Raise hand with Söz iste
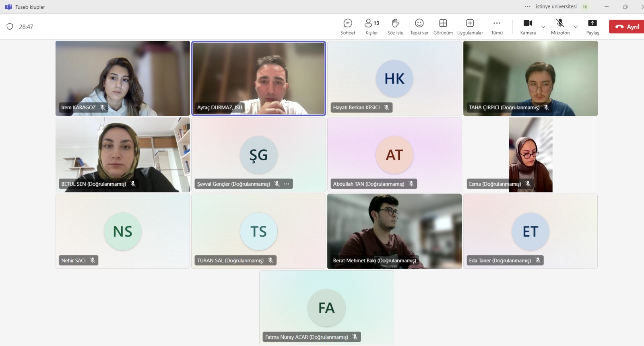The width and height of the screenshot is (644, 346). [395, 27]
